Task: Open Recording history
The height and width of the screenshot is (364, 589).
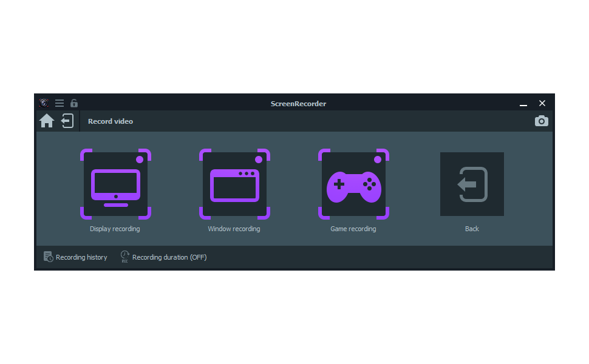Action: pyautogui.click(x=75, y=257)
